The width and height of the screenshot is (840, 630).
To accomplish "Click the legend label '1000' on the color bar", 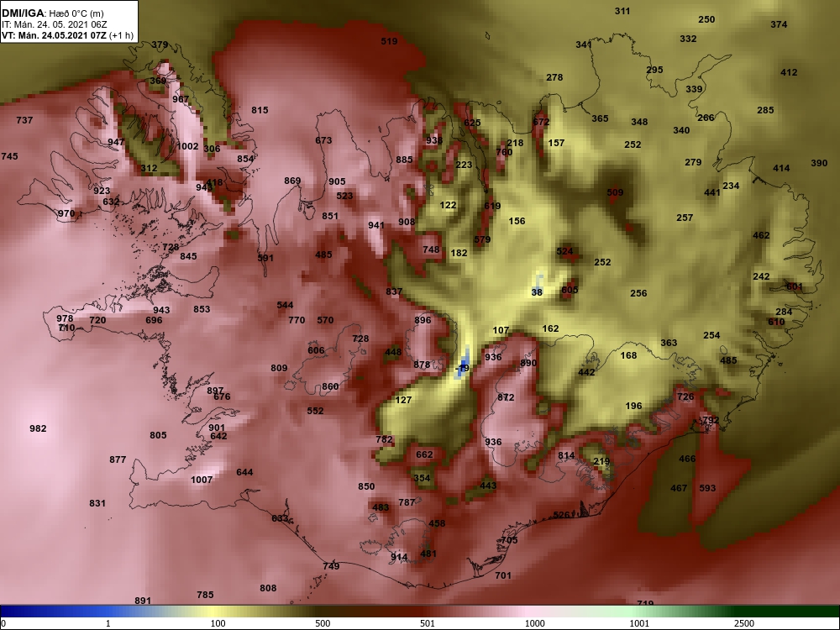I will click(534, 623).
